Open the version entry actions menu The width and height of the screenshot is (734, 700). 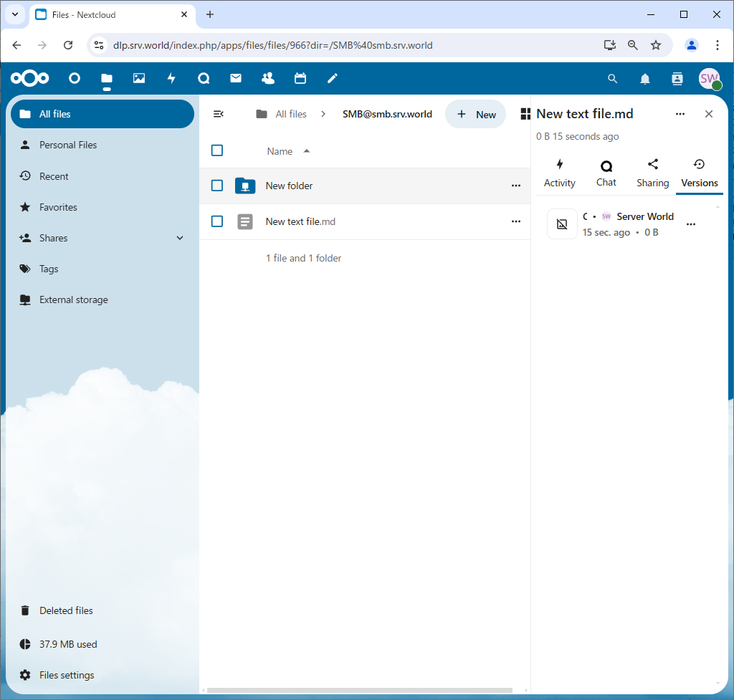coord(691,224)
